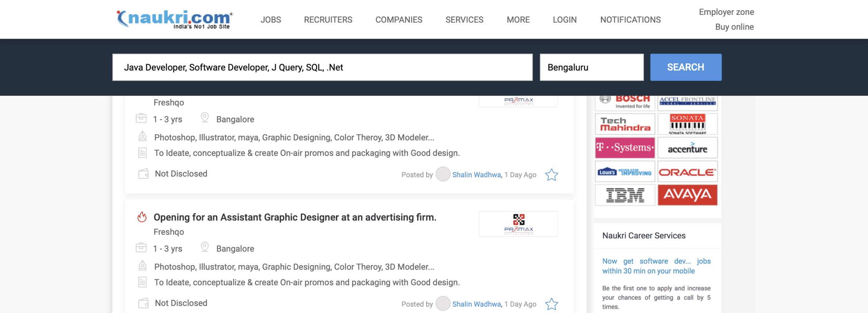Open the COMPANIES menu
The width and height of the screenshot is (868, 313).
(399, 20)
